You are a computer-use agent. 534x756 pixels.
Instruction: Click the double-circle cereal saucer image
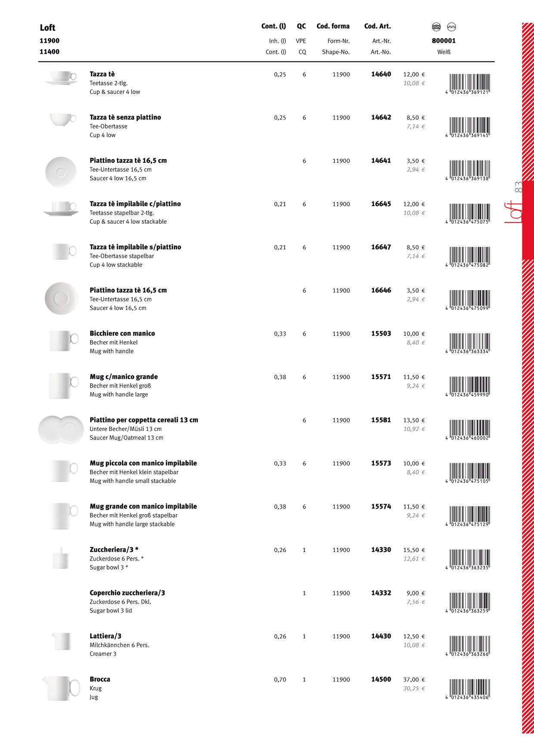61,429
